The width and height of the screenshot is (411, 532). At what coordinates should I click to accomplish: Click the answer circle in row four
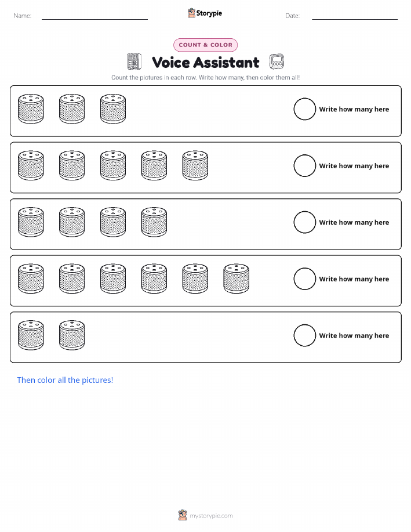coord(304,279)
